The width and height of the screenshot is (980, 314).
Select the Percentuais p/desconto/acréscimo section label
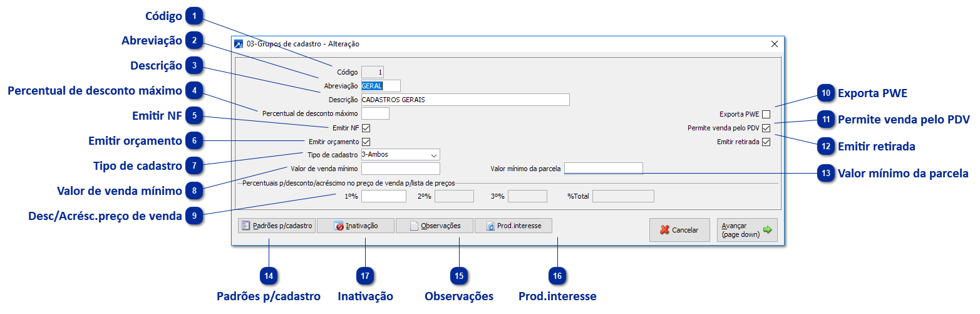(349, 183)
